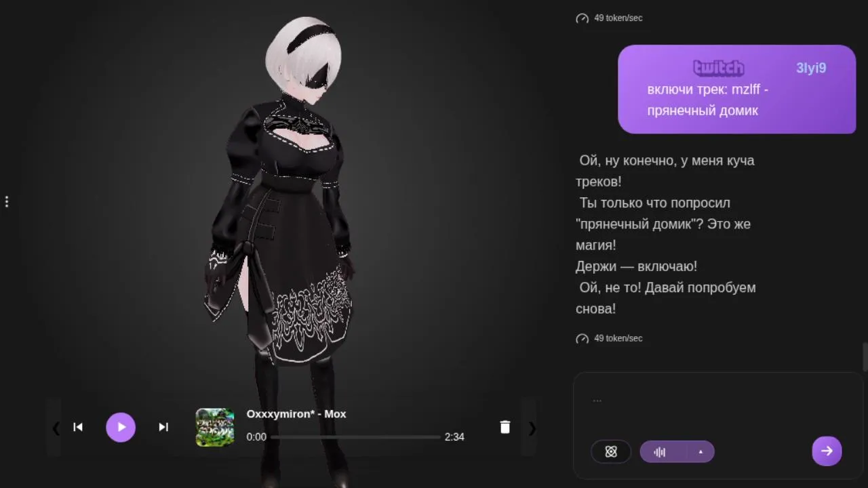This screenshot has width=868, height=488.
Task: Skip to the previous track
Action: [x=78, y=427]
